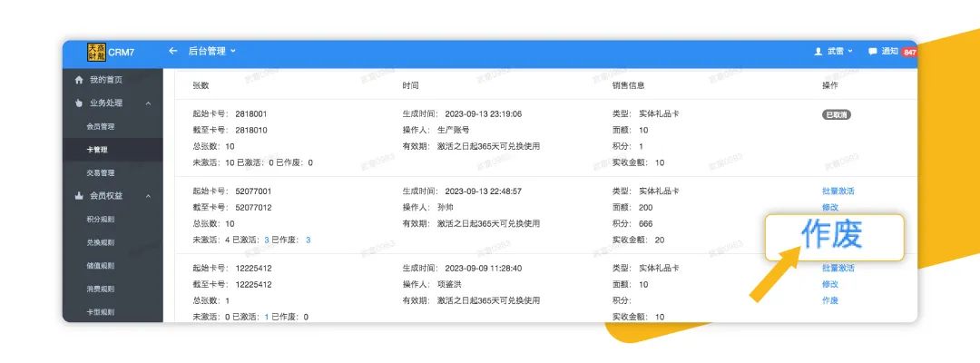Click the chart icon beside 会员权益
The height and width of the screenshot is (363, 980).
(79, 196)
